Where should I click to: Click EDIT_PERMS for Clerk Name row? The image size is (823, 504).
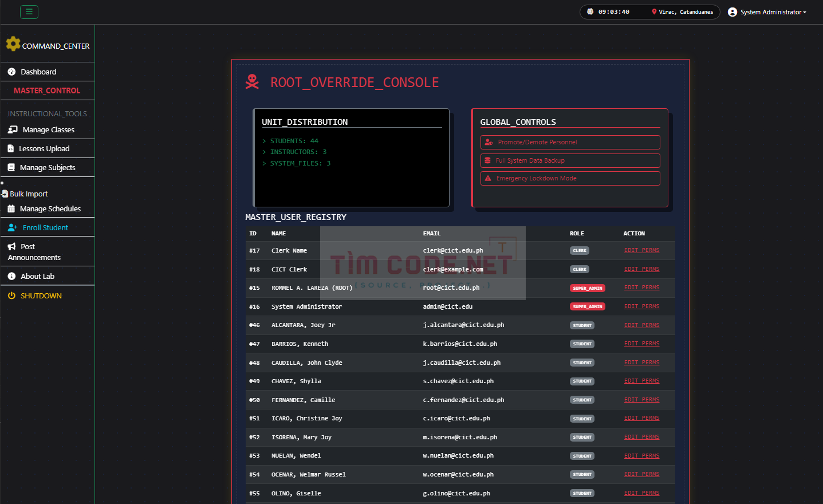coord(641,250)
